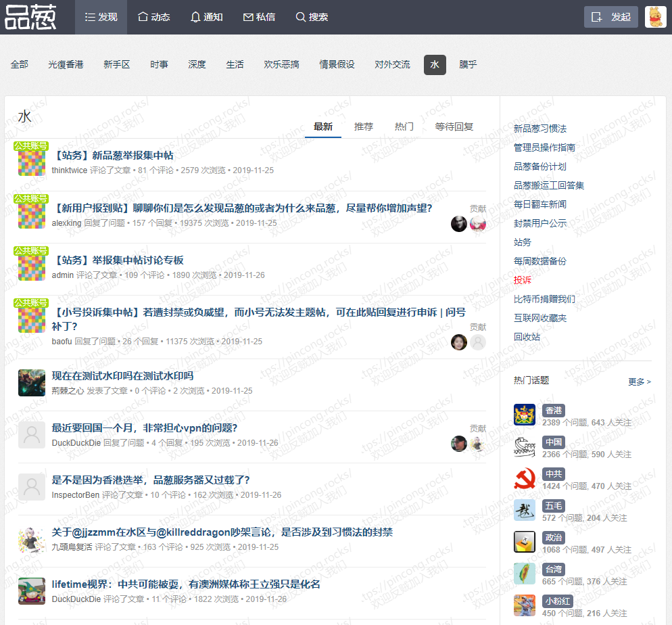Select the 水 category
672x625 pixels.
tap(435, 65)
